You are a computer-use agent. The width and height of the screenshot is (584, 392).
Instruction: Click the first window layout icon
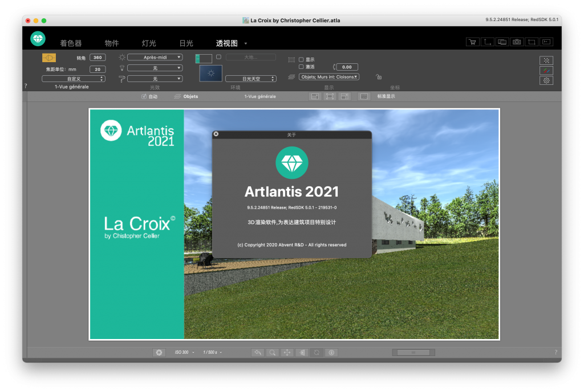coord(315,96)
